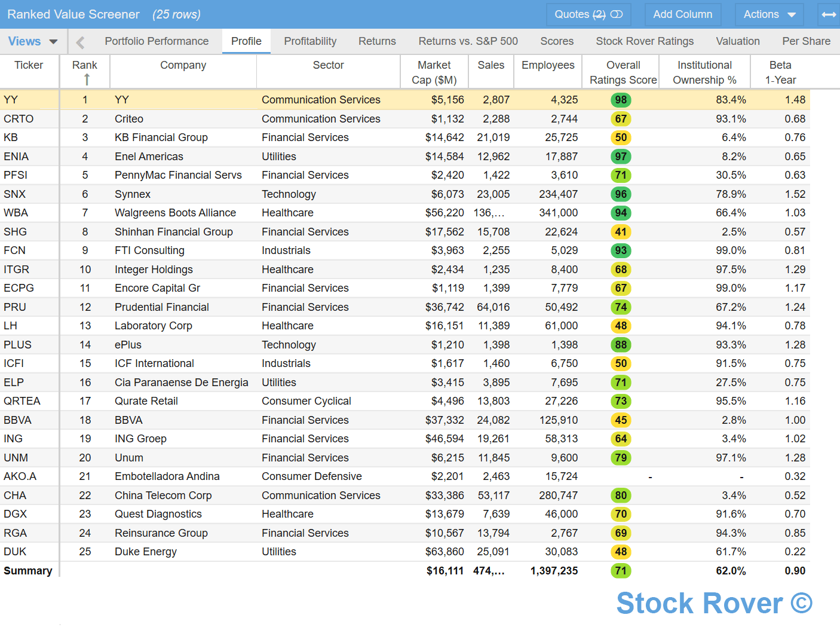This screenshot has width=840, height=630.
Task: Switch to the Profitability tab
Action: (x=310, y=41)
